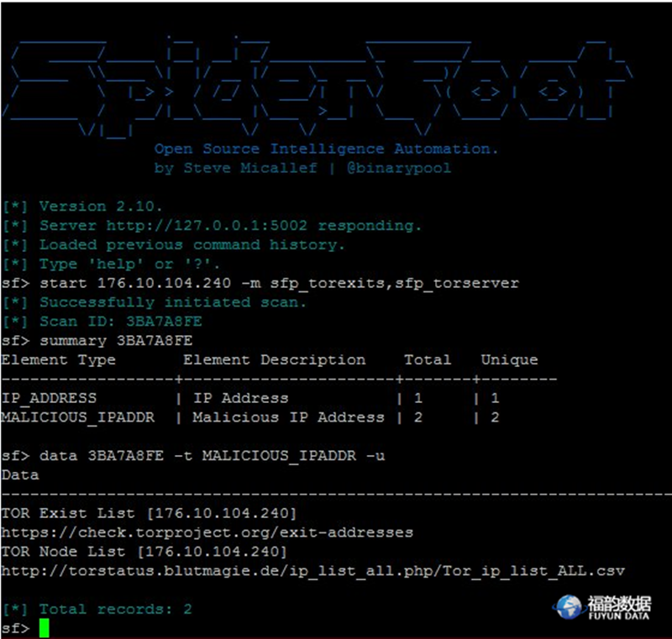Click the 'http://torstatus.blutmagie.de/ip_list_all.php/Tor_ip_list_ALL.csv' URL
The width and height of the screenshot is (672, 639).
point(312,571)
